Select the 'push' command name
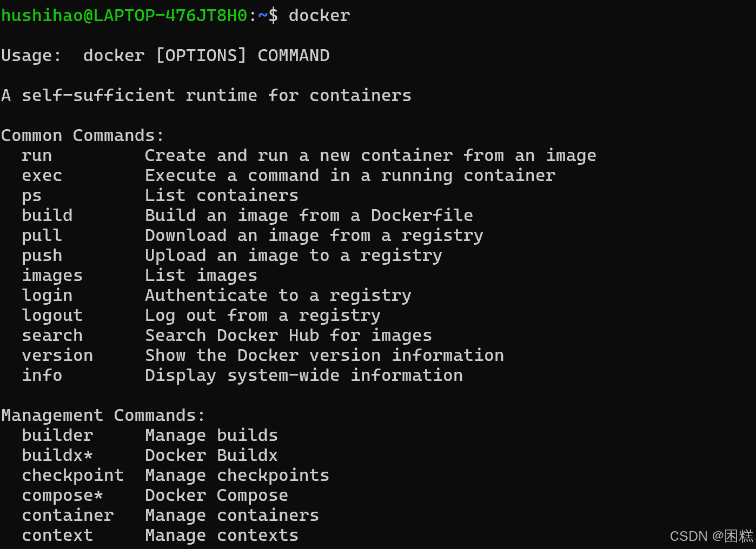Screen dimensions: 756x549 [x=42, y=256]
